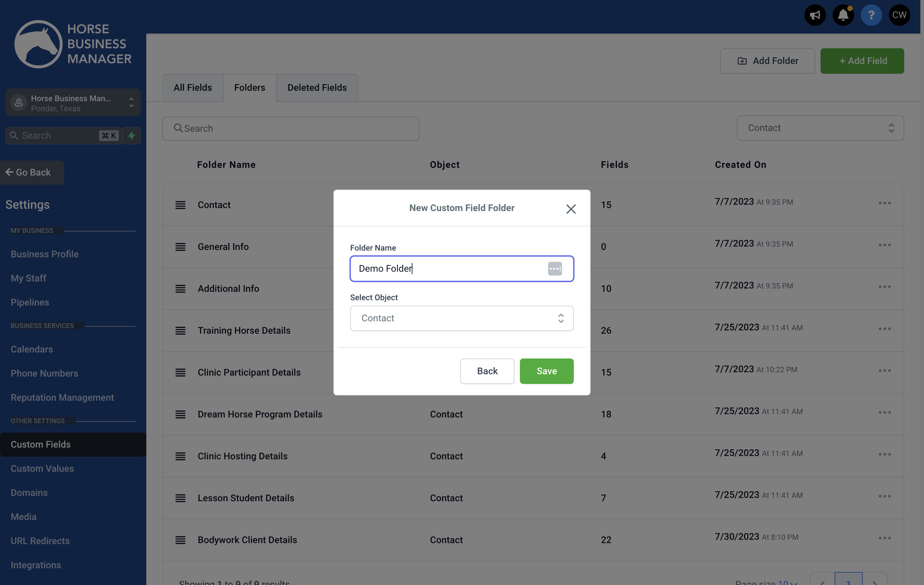Open Business Profile settings

[45, 254]
